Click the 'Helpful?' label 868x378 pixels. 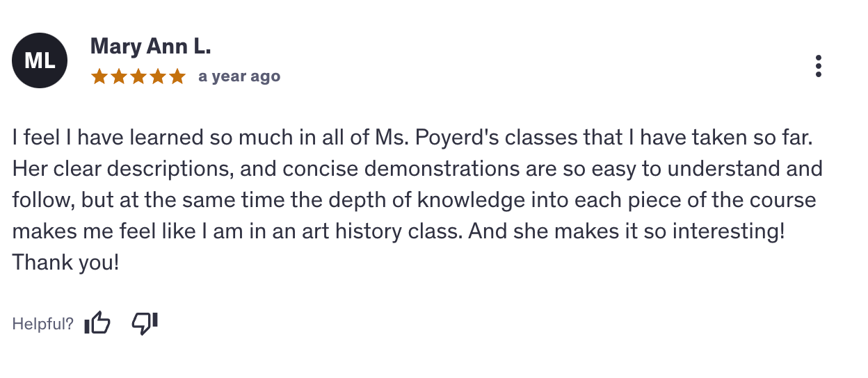pyautogui.click(x=42, y=324)
